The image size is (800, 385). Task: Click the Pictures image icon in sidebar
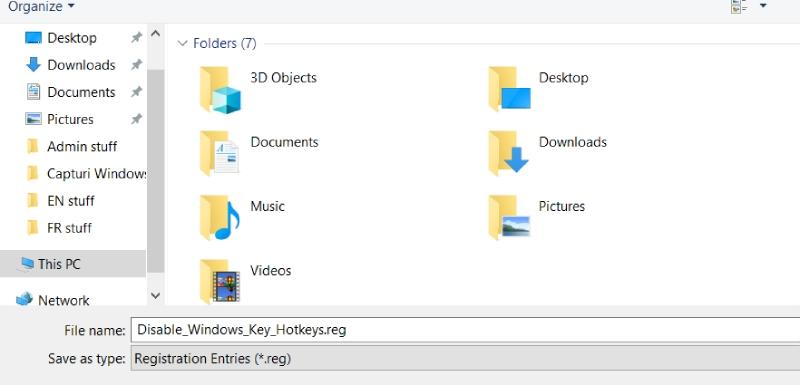pos(33,119)
